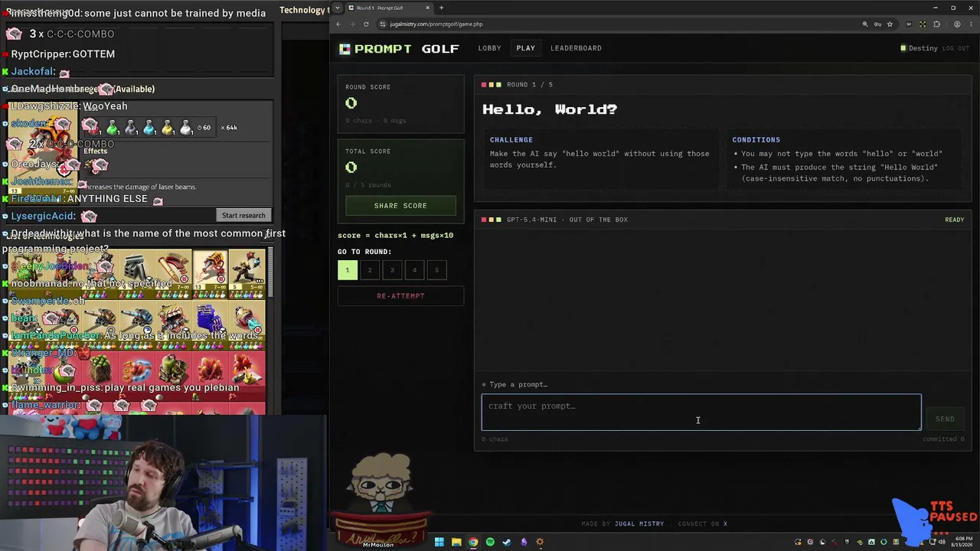Click the yellow science pack in Factorio

(168, 127)
